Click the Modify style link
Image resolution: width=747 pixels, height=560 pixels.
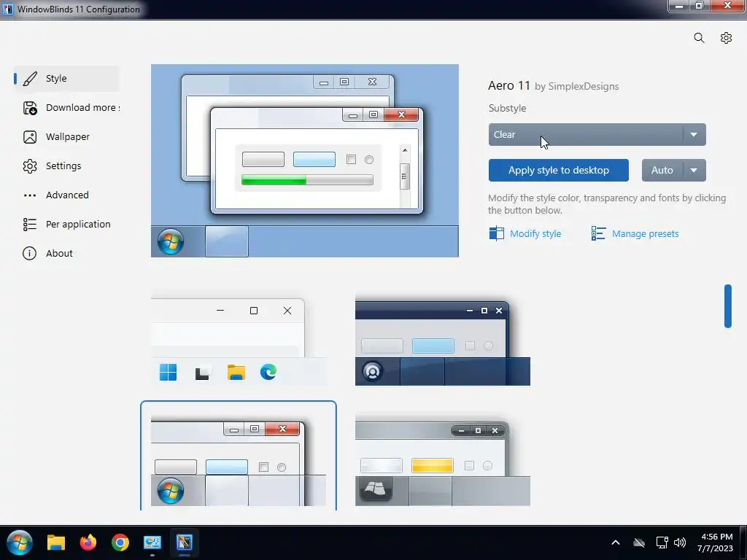click(x=535, y=234)
